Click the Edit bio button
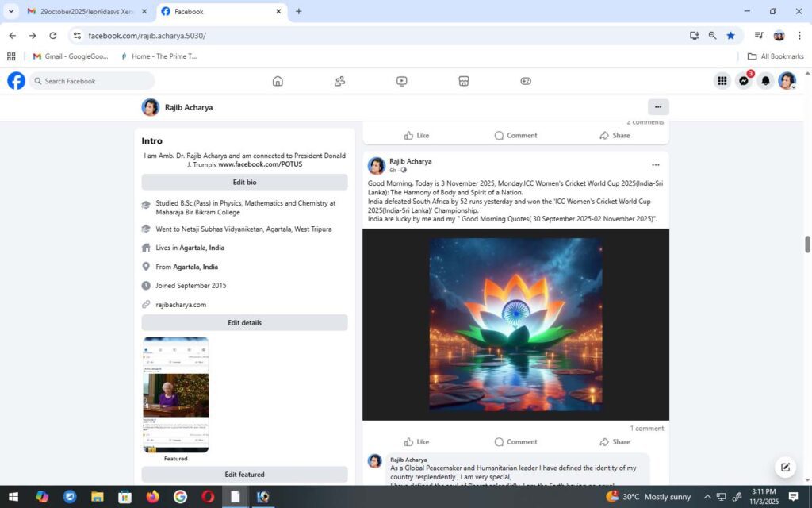 244,183
